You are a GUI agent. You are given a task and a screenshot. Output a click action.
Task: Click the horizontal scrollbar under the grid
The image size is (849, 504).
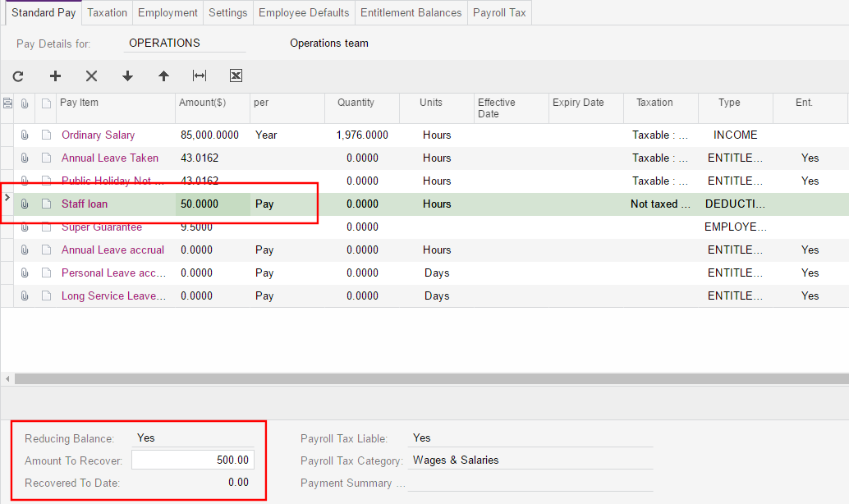tap(411, 379)
